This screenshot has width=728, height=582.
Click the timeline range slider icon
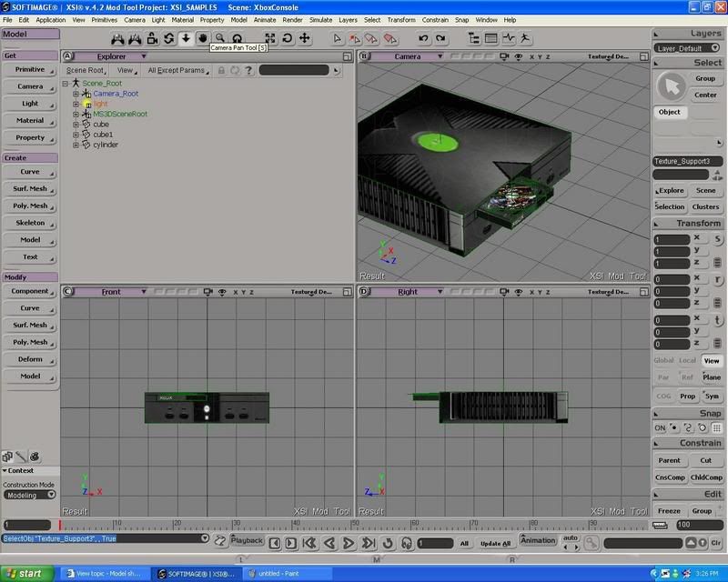coord(660,525)
